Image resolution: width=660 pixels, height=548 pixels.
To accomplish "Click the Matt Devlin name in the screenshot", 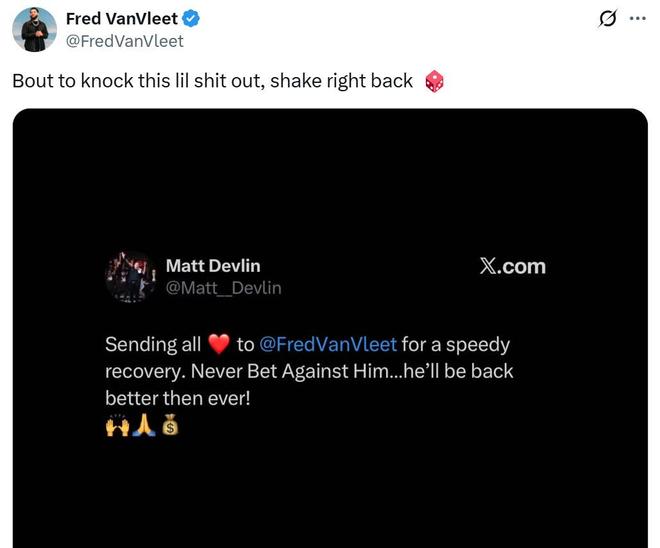I will coord(213,266).
